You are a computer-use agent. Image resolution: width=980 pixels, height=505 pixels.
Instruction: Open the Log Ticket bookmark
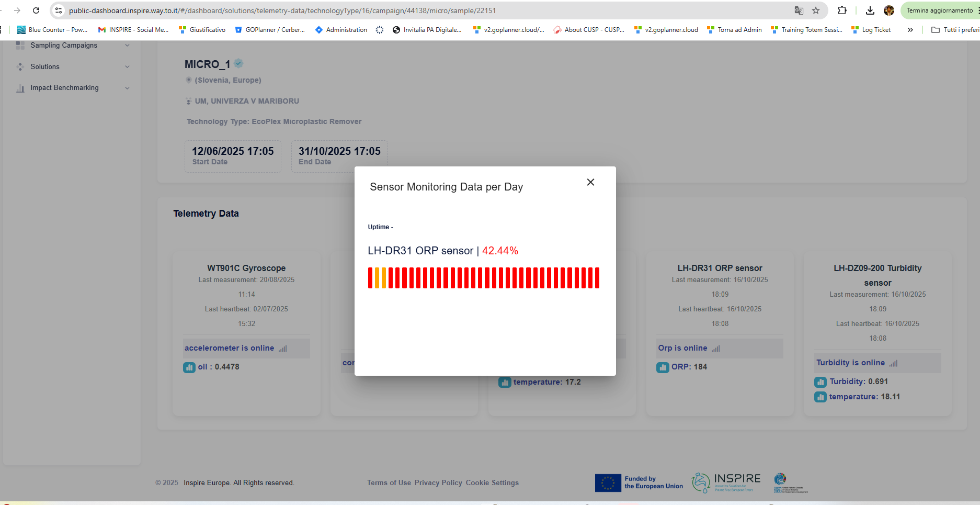pos(871,30)
